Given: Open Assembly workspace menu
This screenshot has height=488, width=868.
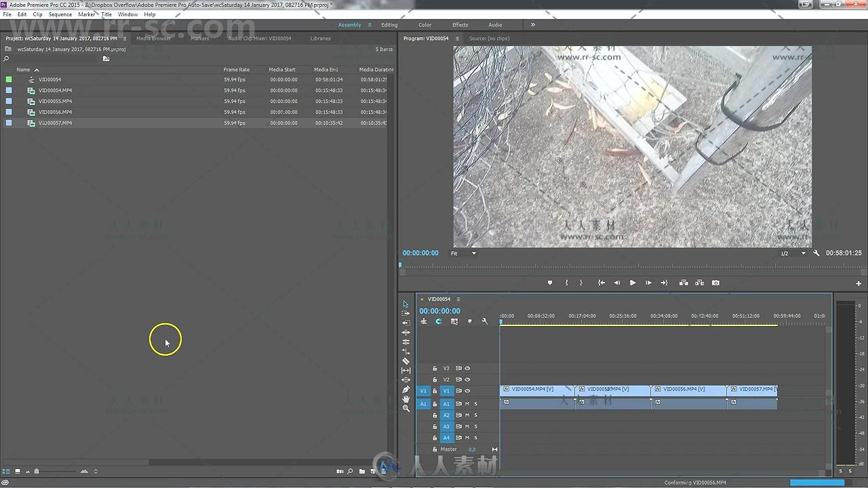Looking at the screenshot, I should pos(370,25).
